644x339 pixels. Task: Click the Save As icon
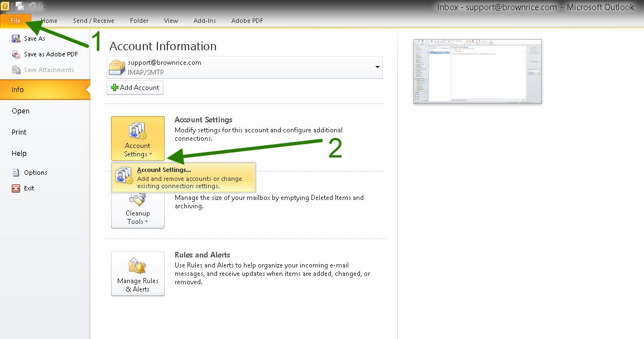(x=16, y=39)
